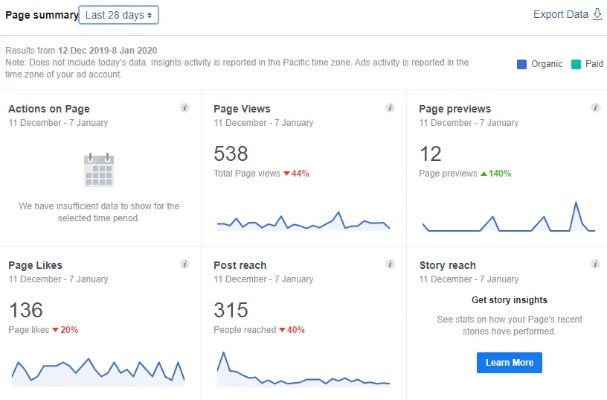Viewport: 607px width, 400px height.
Task: Click the calendar icon in Actions on Page
Action: pos(99,169)
